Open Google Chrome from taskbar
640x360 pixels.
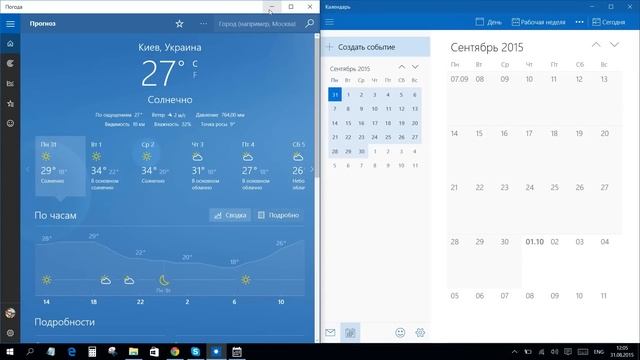coord(175,351)
